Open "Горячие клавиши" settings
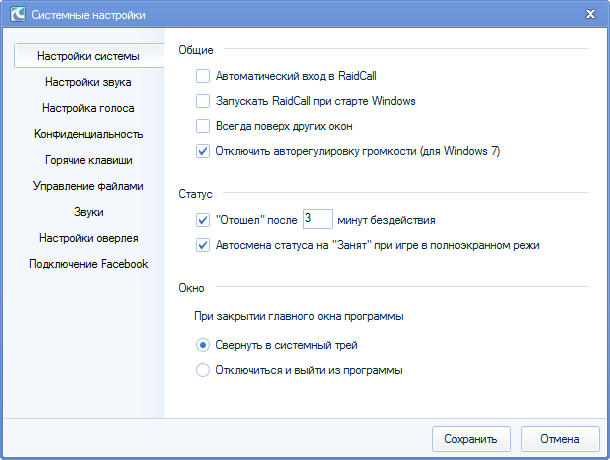 [88, 160]
